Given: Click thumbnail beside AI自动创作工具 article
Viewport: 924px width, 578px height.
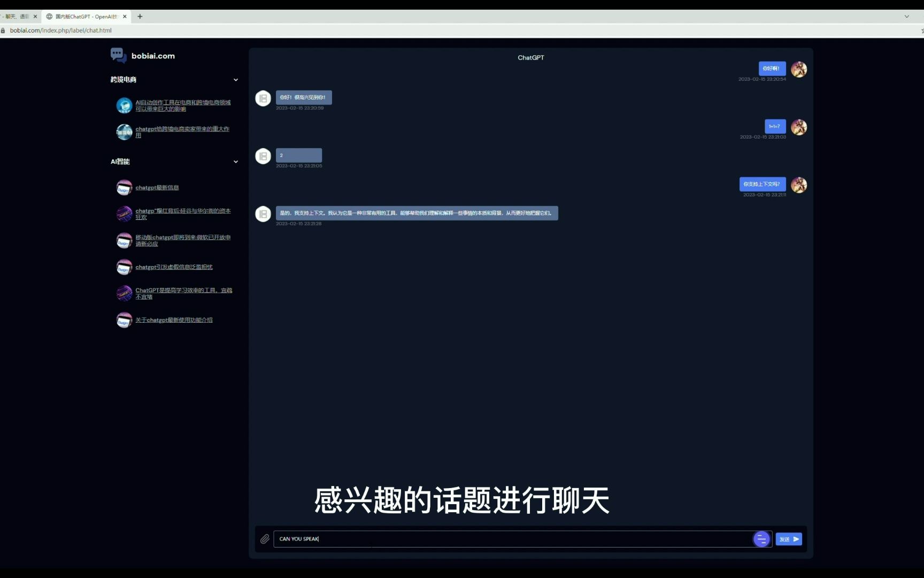Looking at the screenshot, I should pos(124,105).
